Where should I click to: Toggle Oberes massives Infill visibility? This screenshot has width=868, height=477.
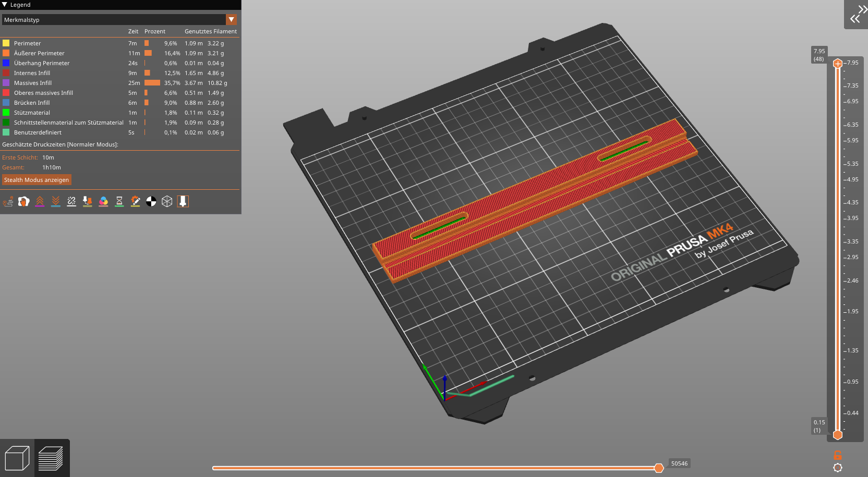click(x=120, y=93)
